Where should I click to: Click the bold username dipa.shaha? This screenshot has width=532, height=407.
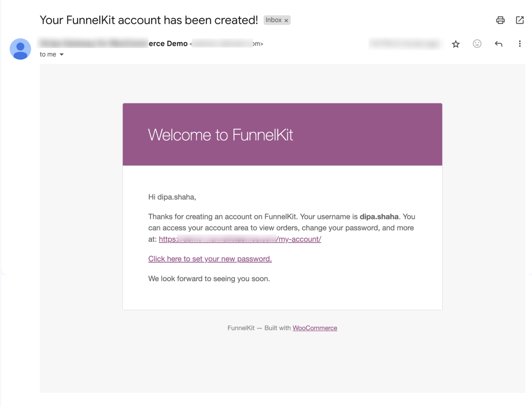click(379, 217)
